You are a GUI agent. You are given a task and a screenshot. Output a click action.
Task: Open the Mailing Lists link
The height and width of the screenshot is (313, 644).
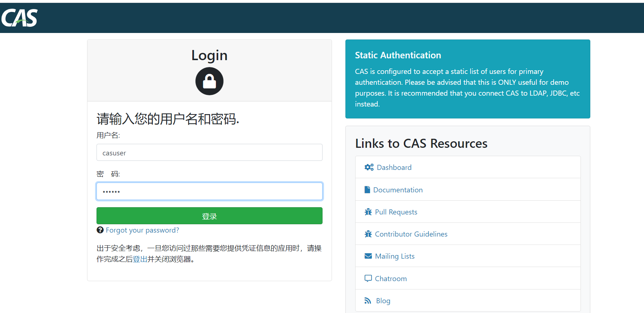[395, 256]
